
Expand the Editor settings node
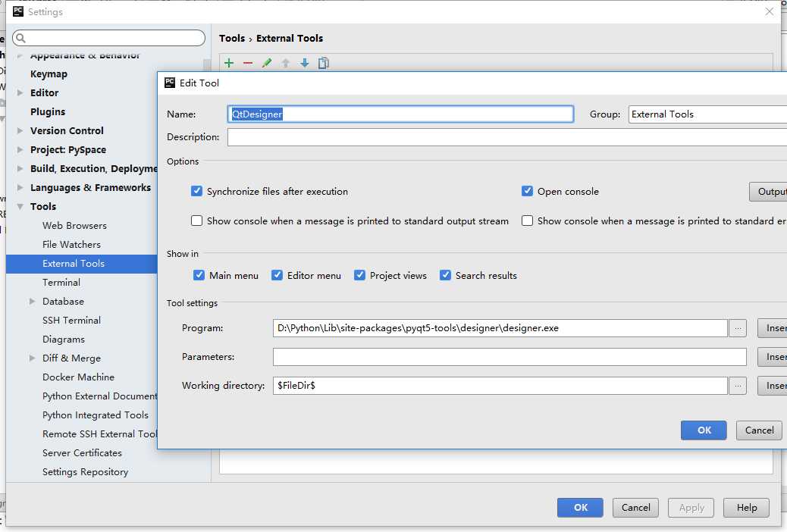20,93
